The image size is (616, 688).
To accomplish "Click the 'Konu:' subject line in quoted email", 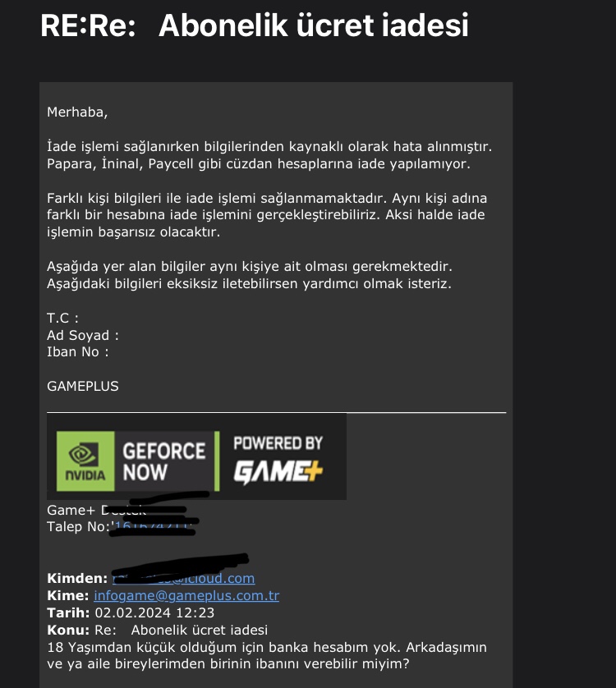I will (157, 630).
